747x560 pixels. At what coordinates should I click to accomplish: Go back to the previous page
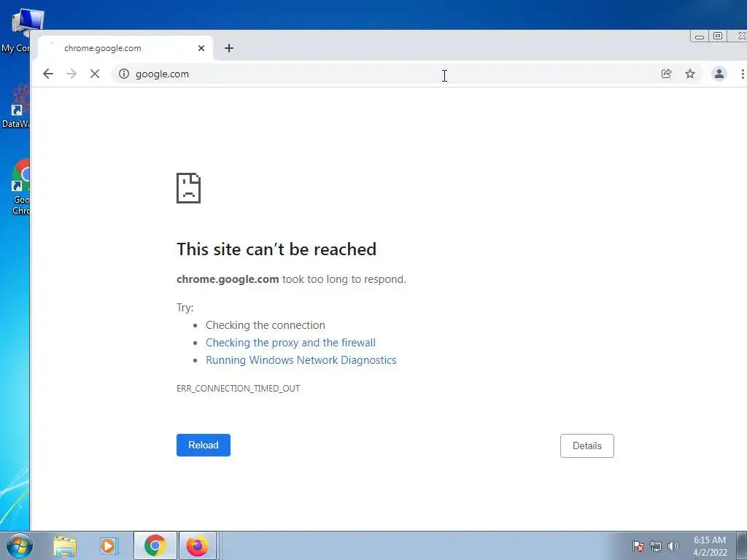47,74
